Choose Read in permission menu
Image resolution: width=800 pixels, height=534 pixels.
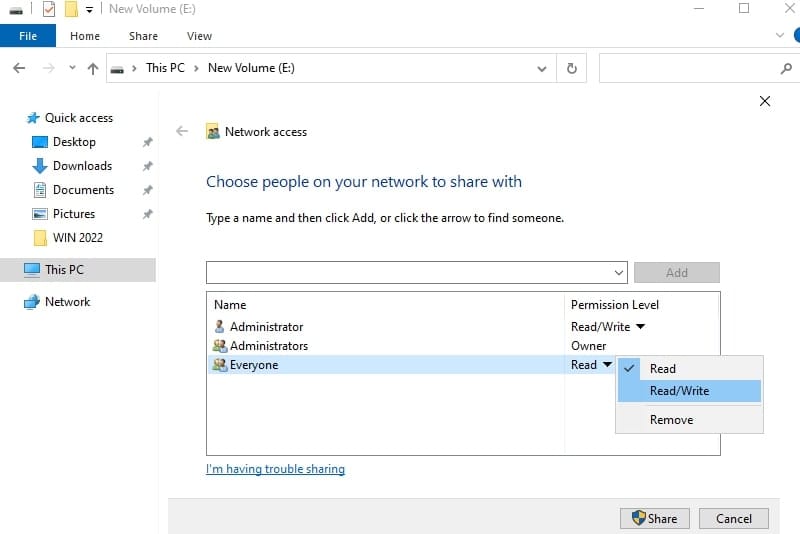[x=689, y=368]
